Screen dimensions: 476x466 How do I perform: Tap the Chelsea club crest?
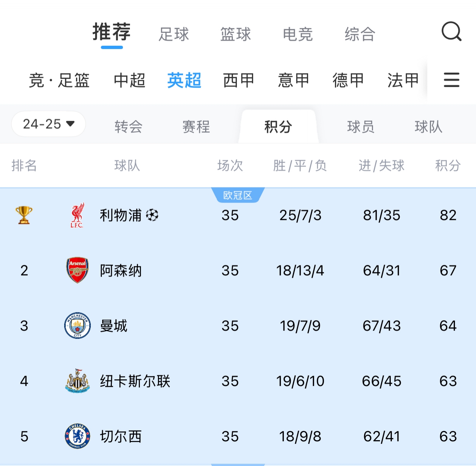point(77,436)
